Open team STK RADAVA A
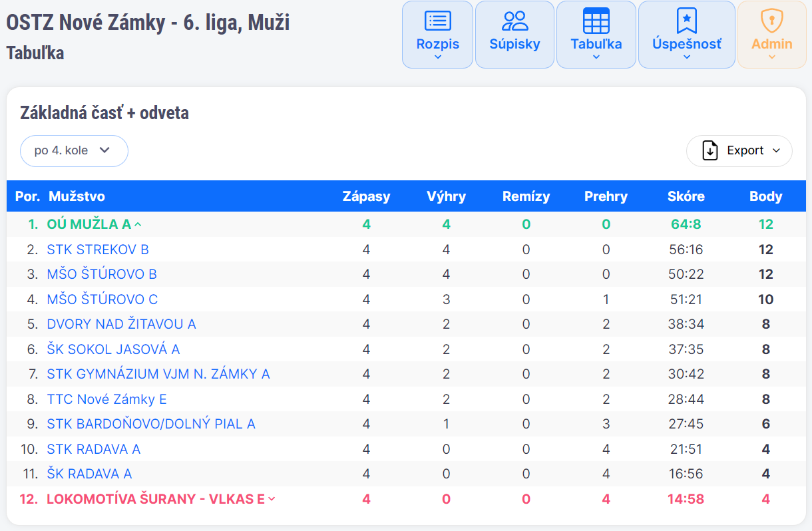This screenshot has width=812, height=531. coord(93,449)
